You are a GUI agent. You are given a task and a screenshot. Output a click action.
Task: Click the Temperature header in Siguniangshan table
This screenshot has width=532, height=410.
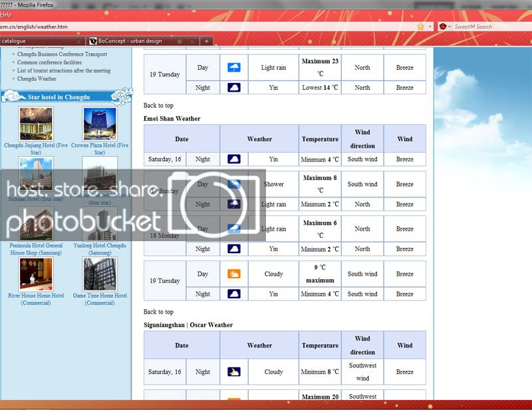point(320,346)
